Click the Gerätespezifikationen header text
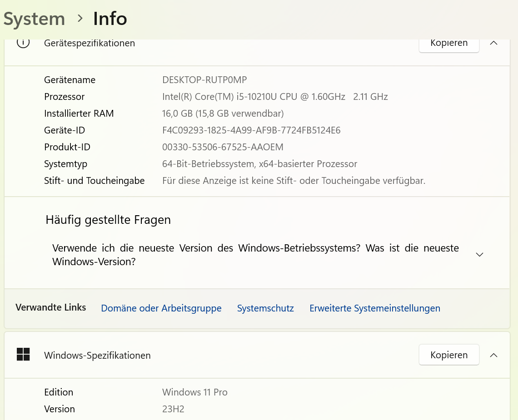This screenshot has width=518, height=420. 90,43
